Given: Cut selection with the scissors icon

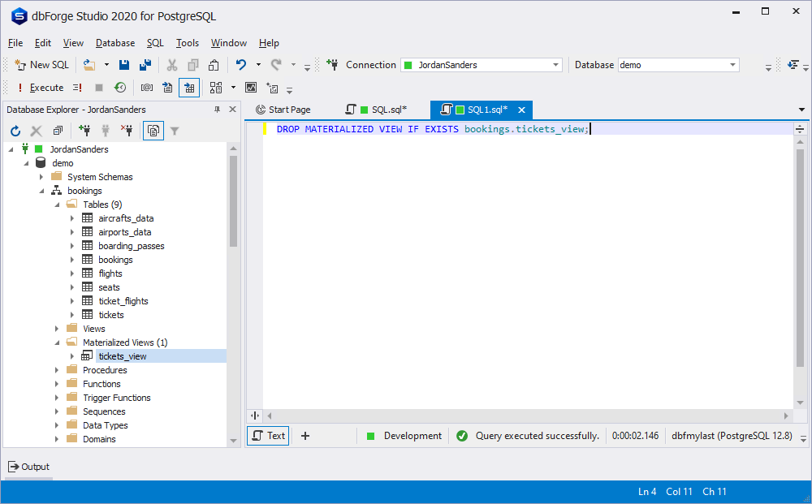Looking at the screenshot, I should 172,65.
